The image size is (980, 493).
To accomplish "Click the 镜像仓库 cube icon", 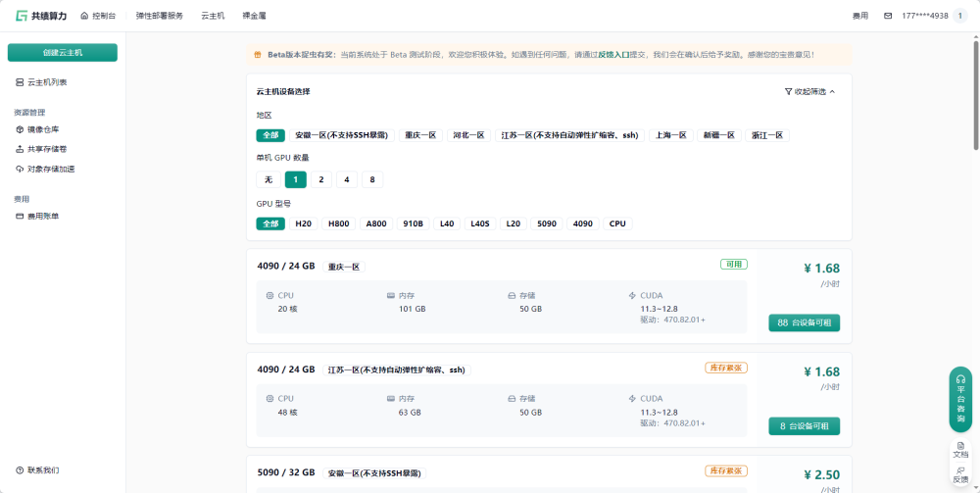I will (20, 129).
